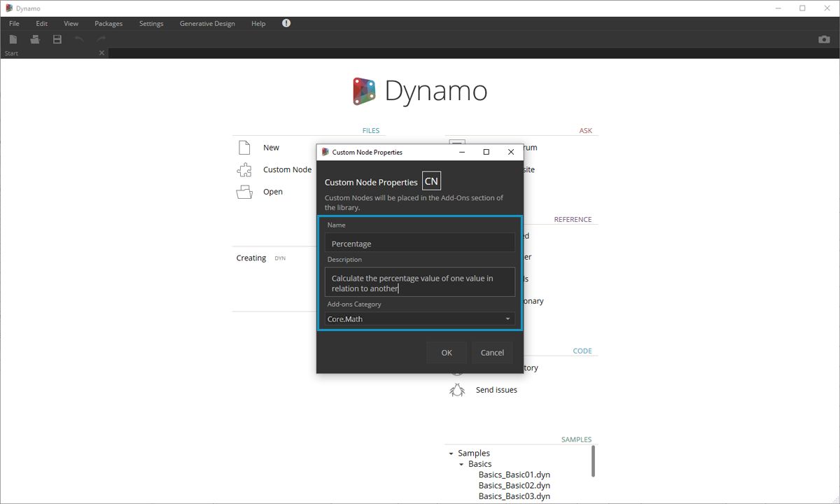The height and width of the screenshot is (504, 840).
Task: Close the Start tab
Action: point(101,52)
